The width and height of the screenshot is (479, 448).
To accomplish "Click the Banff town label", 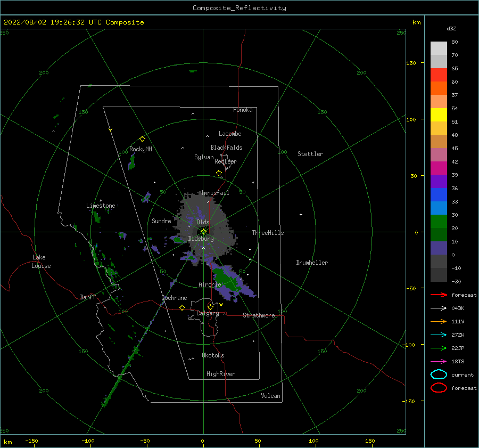I will 88,297.
